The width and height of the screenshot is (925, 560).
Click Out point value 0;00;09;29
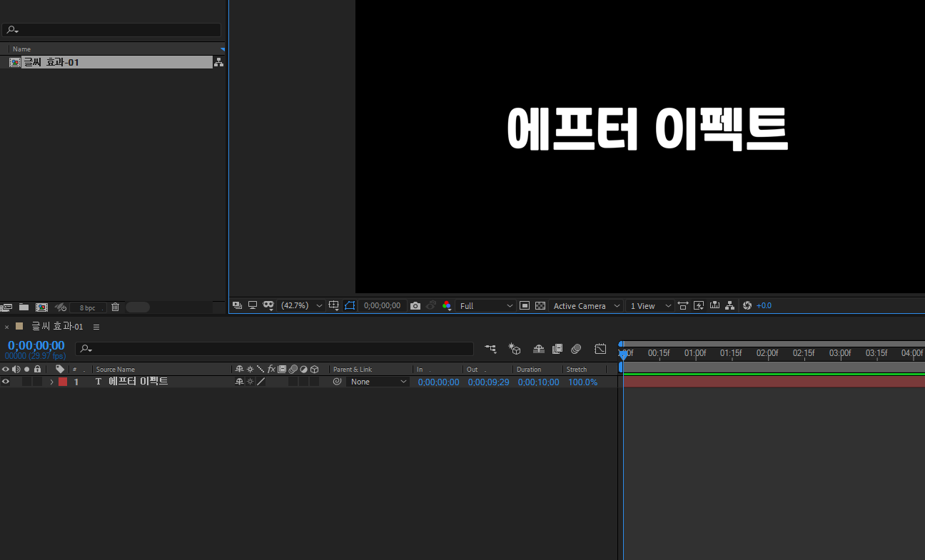tap(488, 382)
